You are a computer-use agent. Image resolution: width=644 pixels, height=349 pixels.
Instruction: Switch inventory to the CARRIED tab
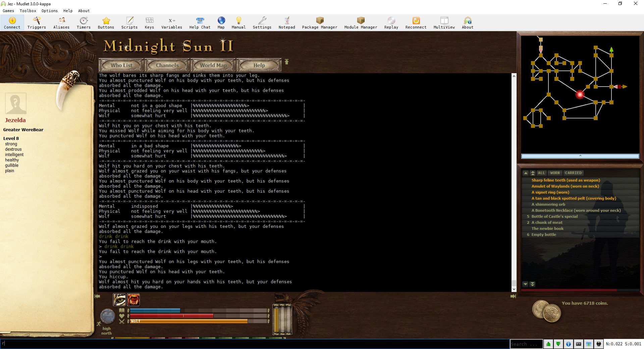(x=573, y=173)
